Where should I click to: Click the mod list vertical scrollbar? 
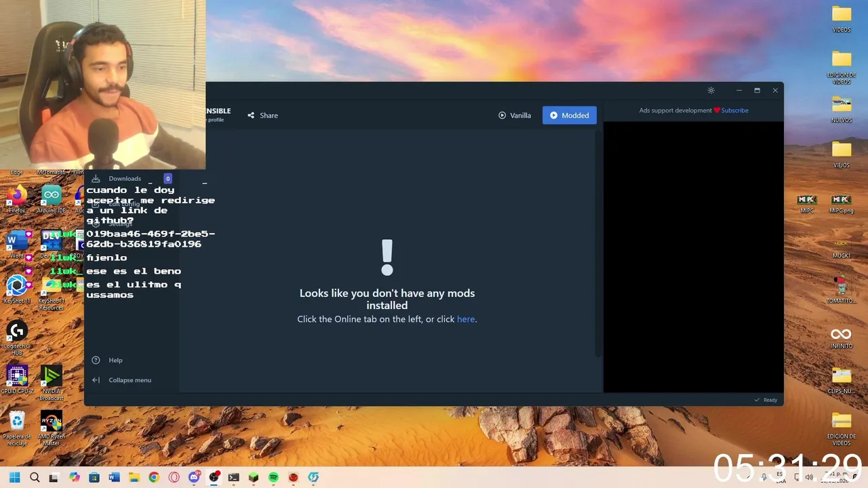[597, 244]
